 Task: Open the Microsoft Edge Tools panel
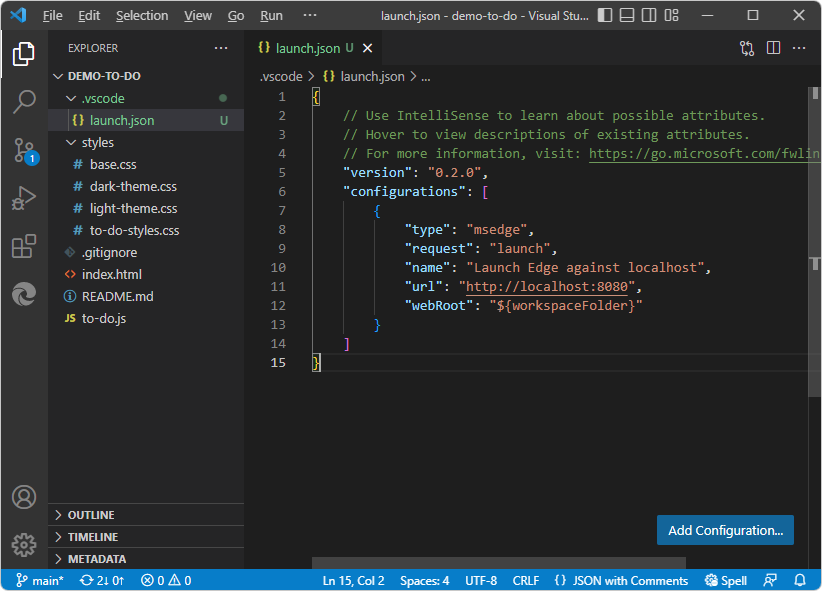click(23, 293)
